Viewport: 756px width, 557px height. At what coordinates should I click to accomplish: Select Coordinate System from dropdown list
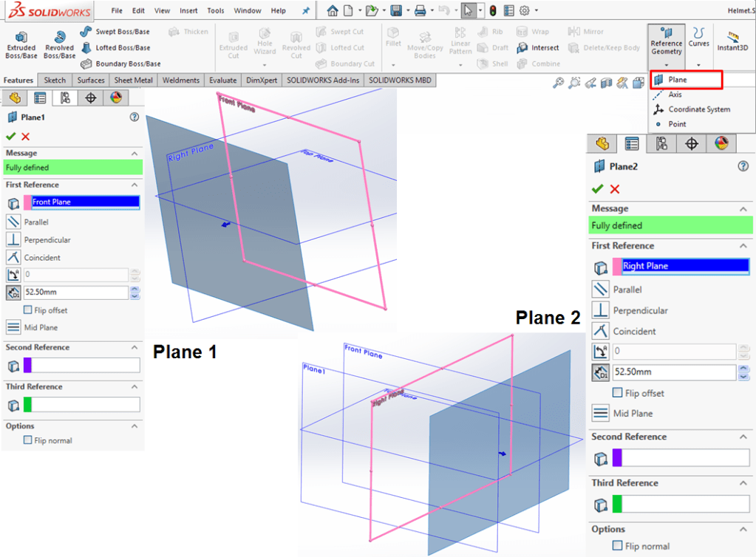(x=698, y=109)
